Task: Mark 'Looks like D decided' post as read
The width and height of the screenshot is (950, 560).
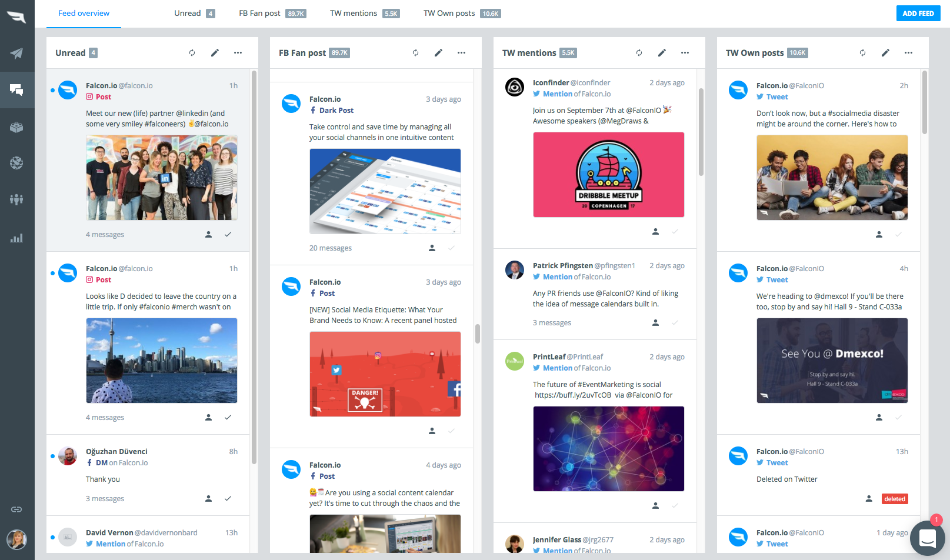Action: point(228,417)
